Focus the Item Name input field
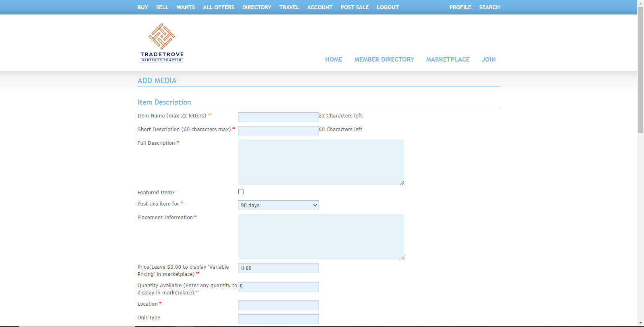644x327 pixels. coord(278,117)
